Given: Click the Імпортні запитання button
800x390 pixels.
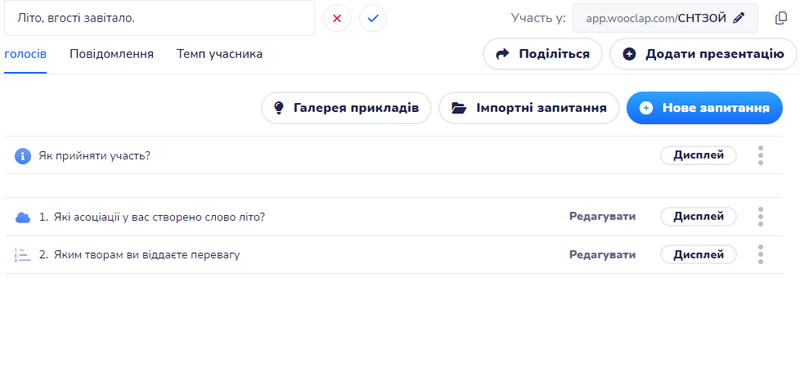Looking at the screenshot, I should (x=529, y=108).
